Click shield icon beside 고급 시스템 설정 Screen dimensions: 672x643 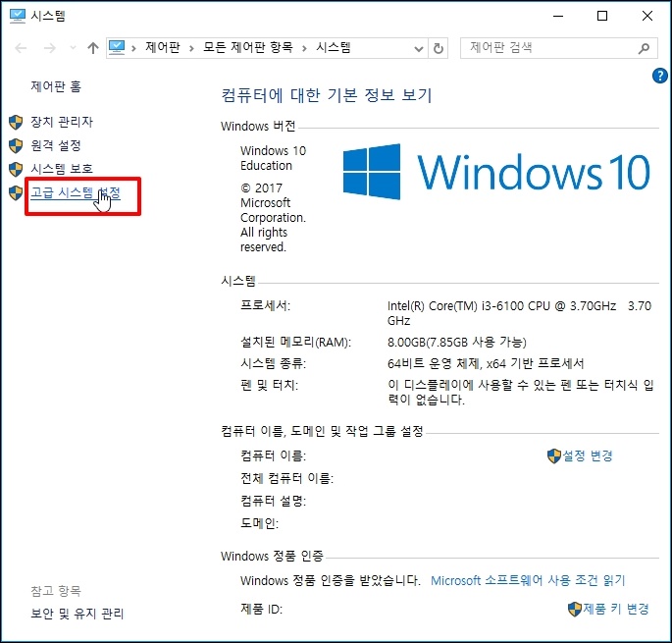[x=16, y=193]
